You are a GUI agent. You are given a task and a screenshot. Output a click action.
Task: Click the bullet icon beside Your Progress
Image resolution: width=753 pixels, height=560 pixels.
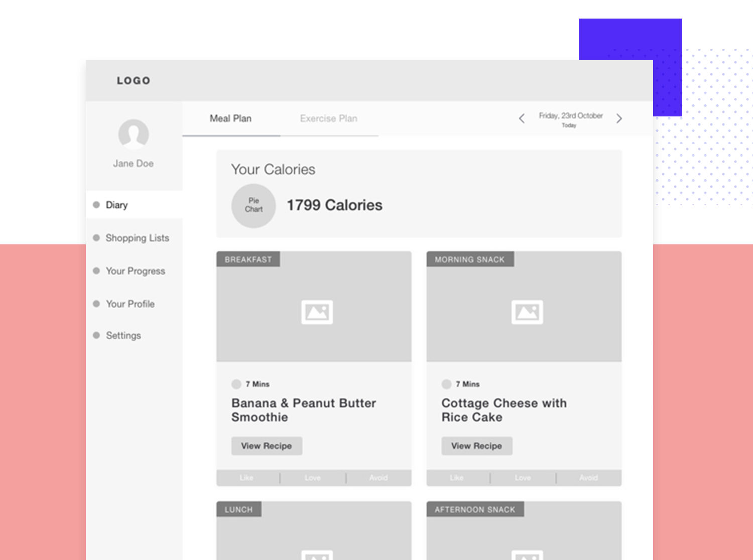[x=96, y=271]
